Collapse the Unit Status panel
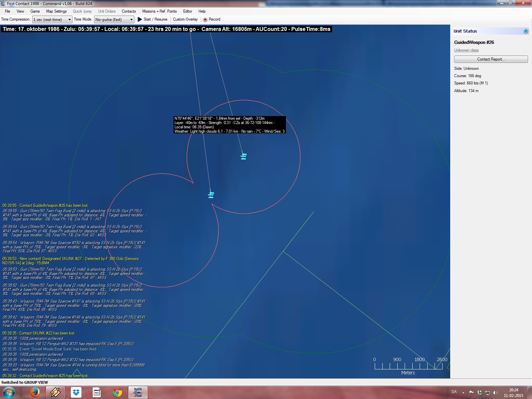The height and width of the screenshot is (399, 532). [526, 31]
